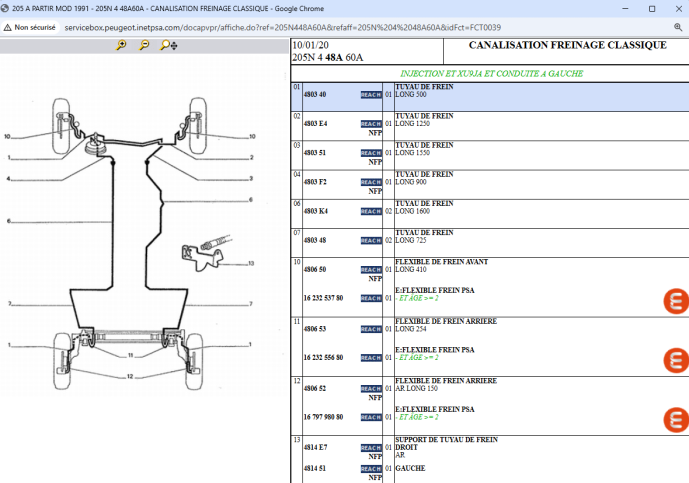Screen dimensions: 689x483
Task: Click the REACH badge for part 4803 40
Action: tap(370, 95)
